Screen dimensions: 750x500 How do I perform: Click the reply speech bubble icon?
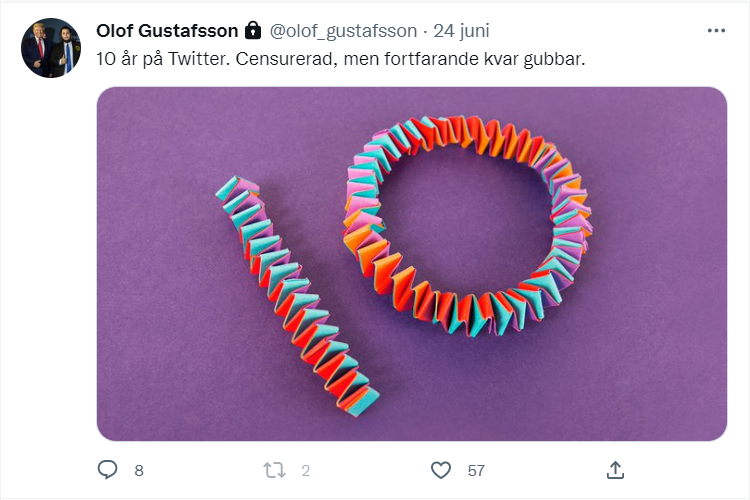(107, 470)
